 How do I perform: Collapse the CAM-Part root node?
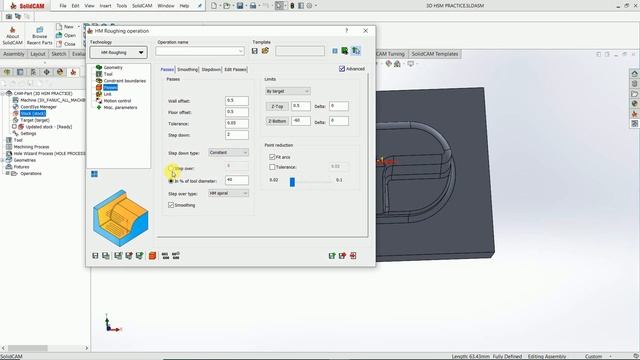pyautogui.click(x=3, y=93)
